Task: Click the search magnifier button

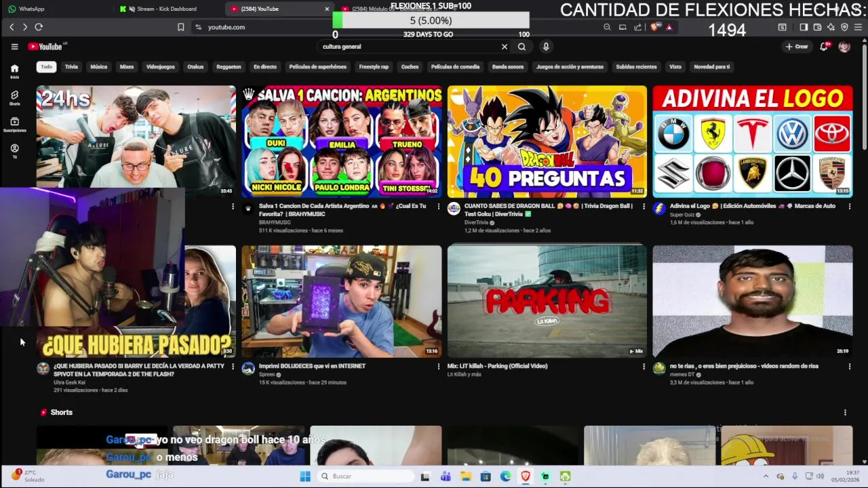Action: [x=521, y=47]
